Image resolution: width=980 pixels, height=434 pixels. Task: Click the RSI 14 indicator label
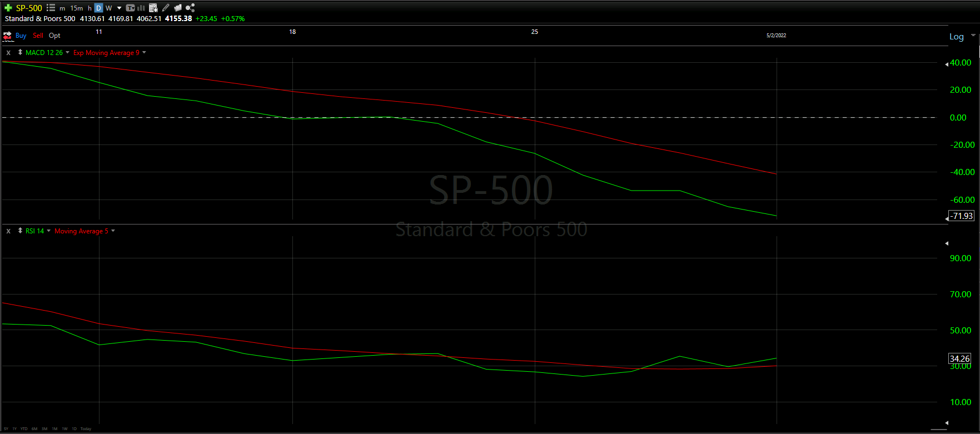(34, 231)
